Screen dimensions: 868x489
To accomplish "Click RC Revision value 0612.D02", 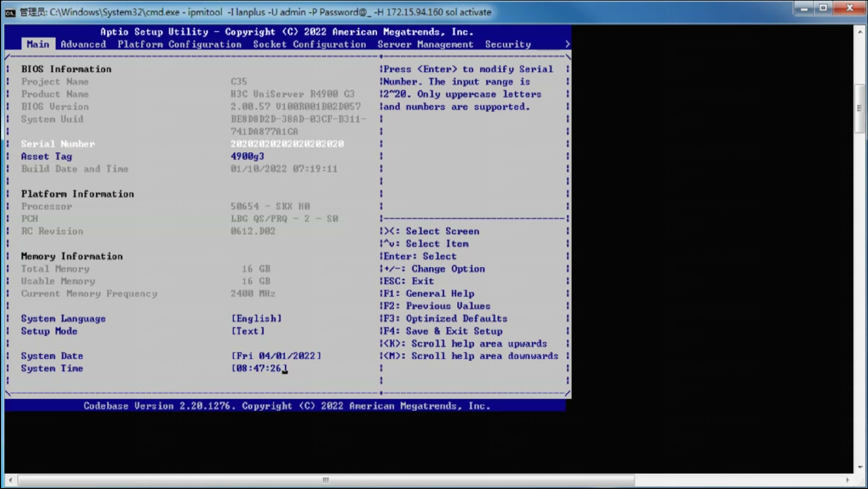I will 253,231.
